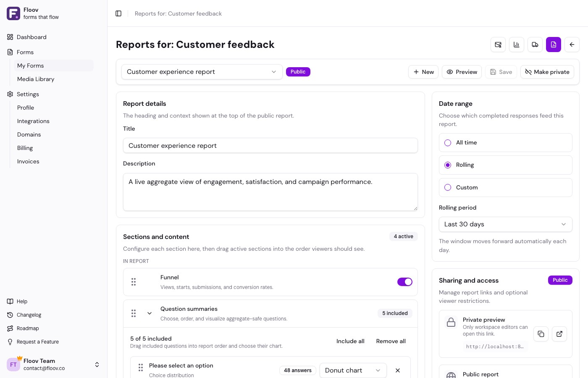588x378 pixels.
Task: Remove the 'Please select an option' question
Action: 398,370
